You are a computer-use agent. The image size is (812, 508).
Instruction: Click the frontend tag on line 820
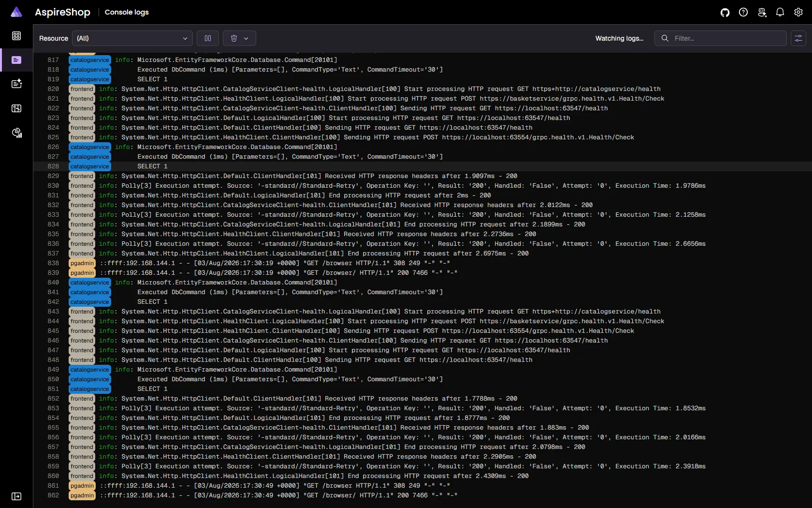pos(82,89)
